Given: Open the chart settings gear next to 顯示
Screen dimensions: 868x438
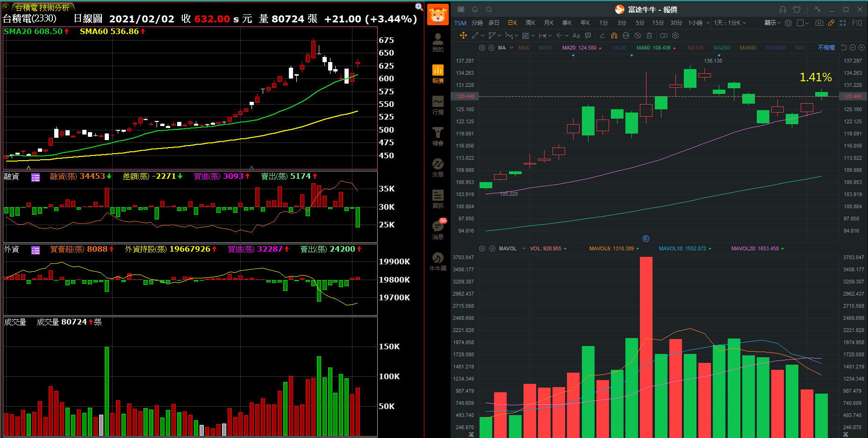Looking at the screenshot, I should (x=788, y=23).
